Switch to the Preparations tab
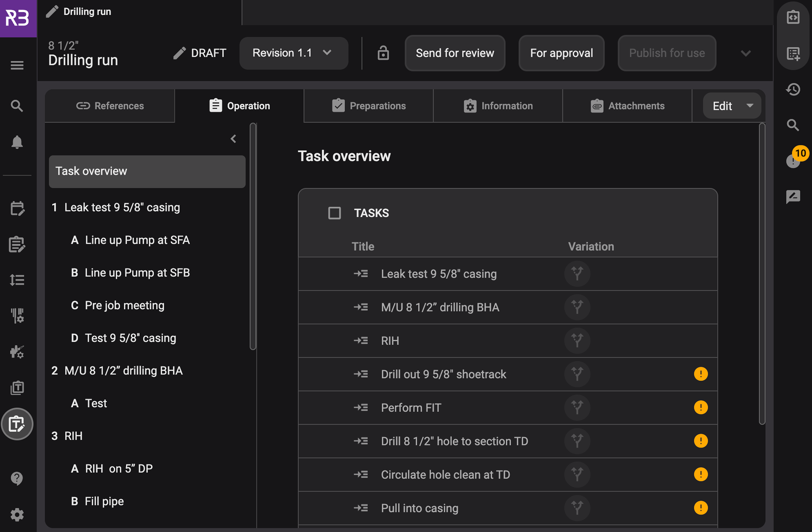The image size is (812, 532). pyautogui.click(x=368, y=106)
